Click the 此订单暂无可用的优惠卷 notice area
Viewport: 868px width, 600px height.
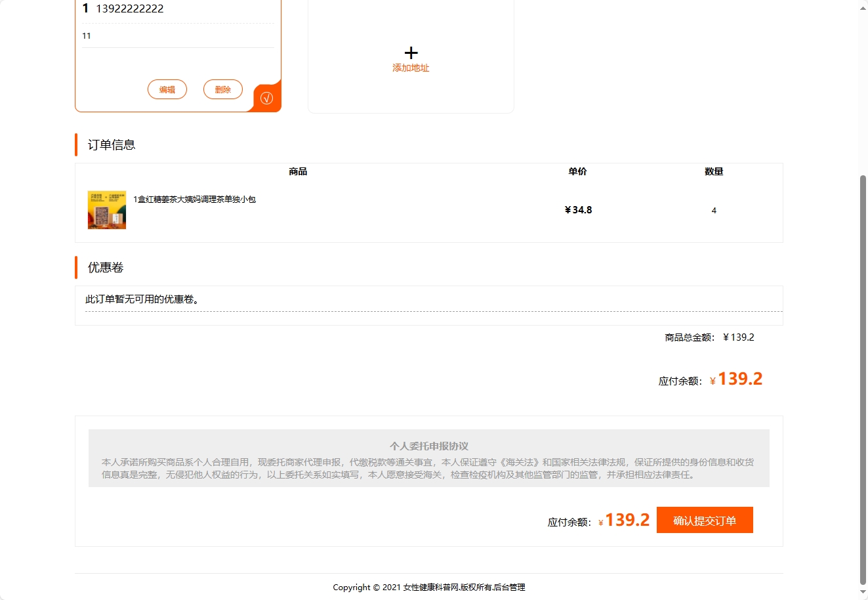pyautogui.click(x=140, y=299)
